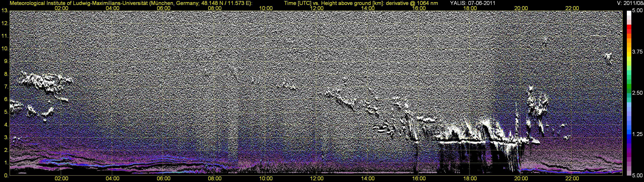The width and height of the screenshot is (644, 182).
Task: Click the height axis label 4
Action: pyautogui.click(x=6, y=125)
